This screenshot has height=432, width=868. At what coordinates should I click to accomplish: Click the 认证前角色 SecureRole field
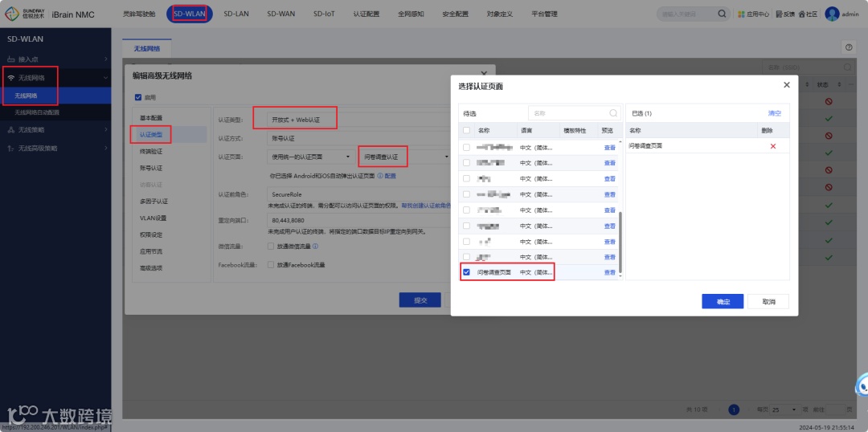pos(358,194)
